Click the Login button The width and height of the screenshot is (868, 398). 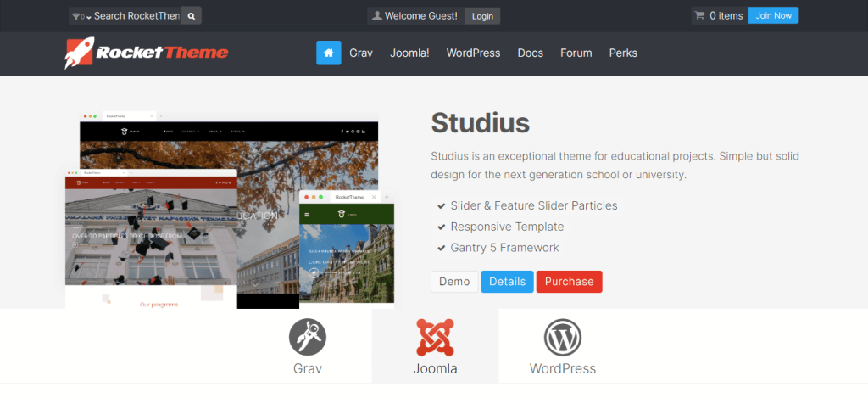tap(482, 16)
